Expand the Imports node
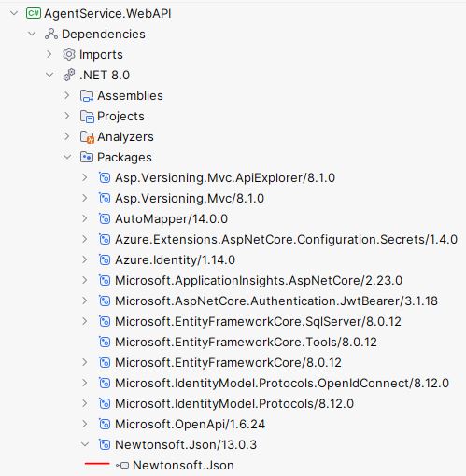 49,54
